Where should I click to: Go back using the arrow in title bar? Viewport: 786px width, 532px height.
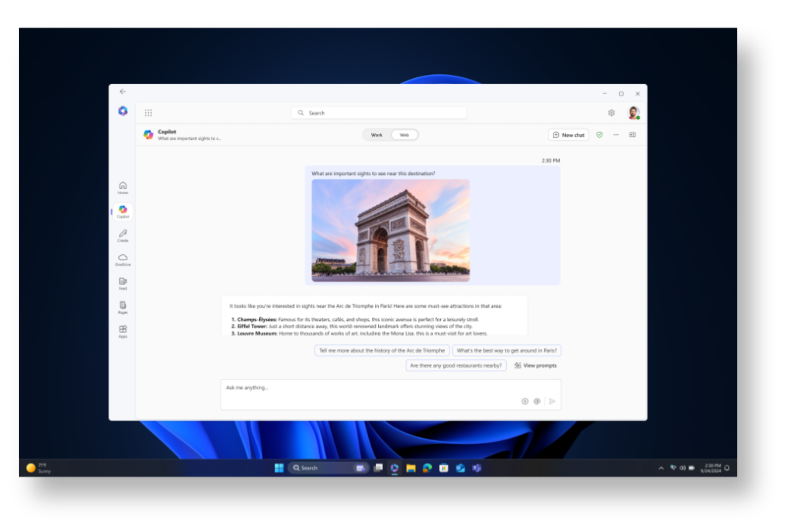(x=123, y=92)
